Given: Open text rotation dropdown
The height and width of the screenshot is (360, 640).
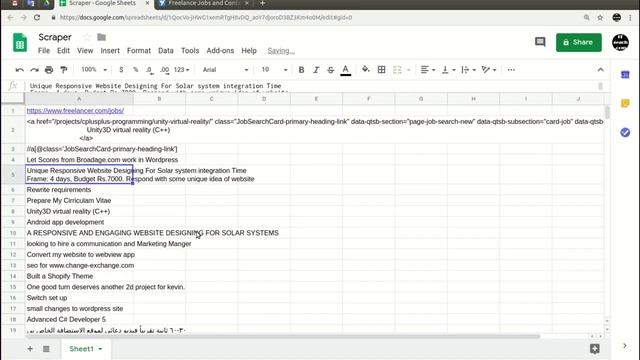Looking at the screenshot, I should pyautogui.click(x=489, y=70).
